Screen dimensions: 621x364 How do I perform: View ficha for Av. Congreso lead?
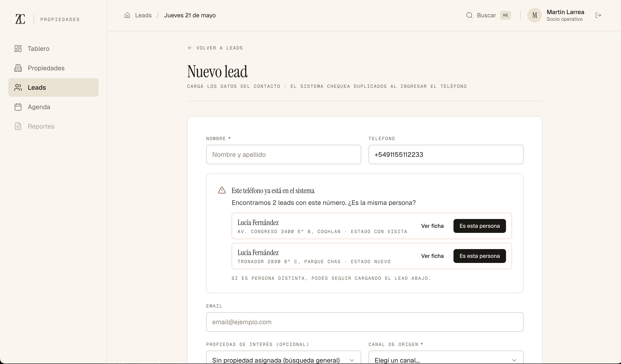tap(432, 226)
